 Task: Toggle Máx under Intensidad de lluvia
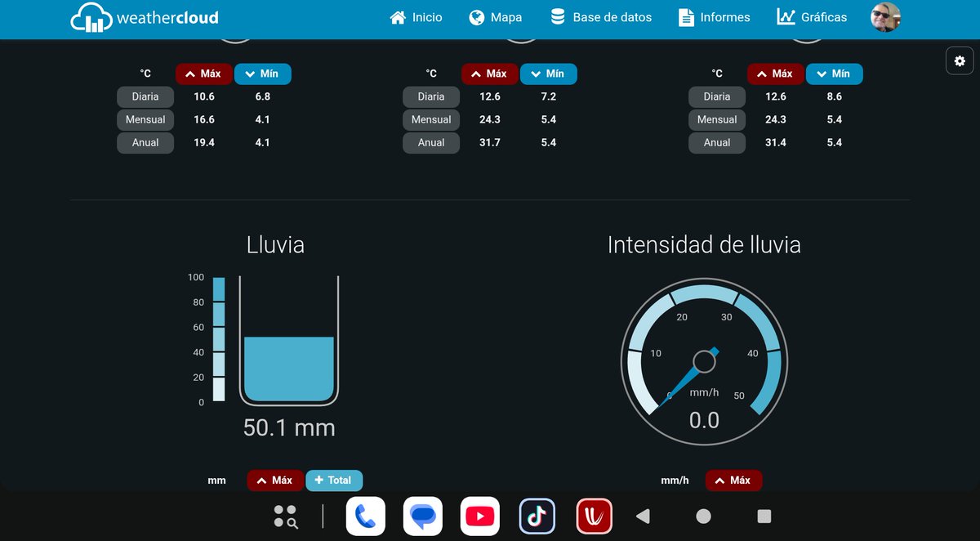coord(733,481)
